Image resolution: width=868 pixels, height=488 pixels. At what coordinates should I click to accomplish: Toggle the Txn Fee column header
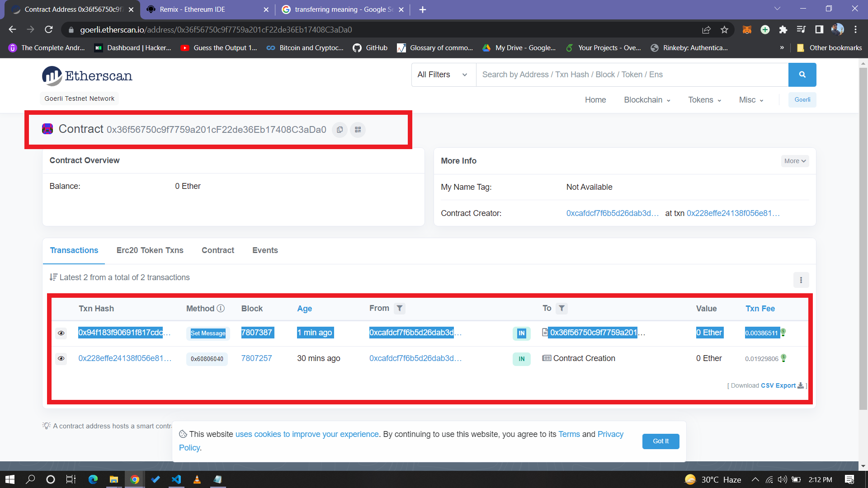tap(760, 309)
